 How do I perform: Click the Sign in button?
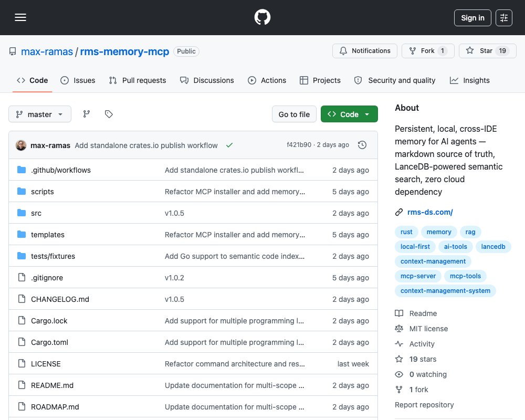point(472,18)
